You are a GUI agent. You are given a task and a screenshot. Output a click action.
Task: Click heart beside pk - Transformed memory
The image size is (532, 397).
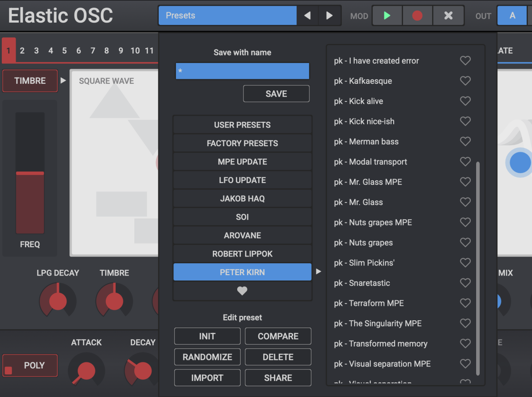(x=465, y=343)
